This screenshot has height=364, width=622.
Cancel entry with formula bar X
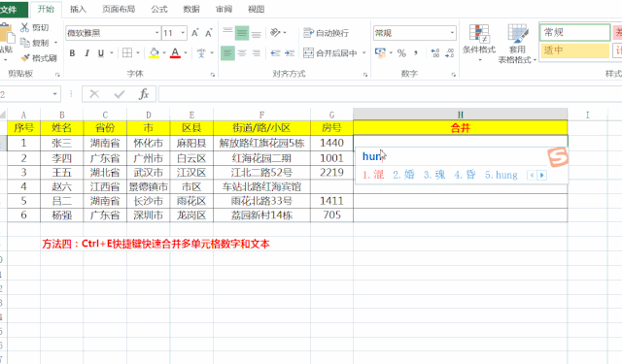tap(94, 94)
